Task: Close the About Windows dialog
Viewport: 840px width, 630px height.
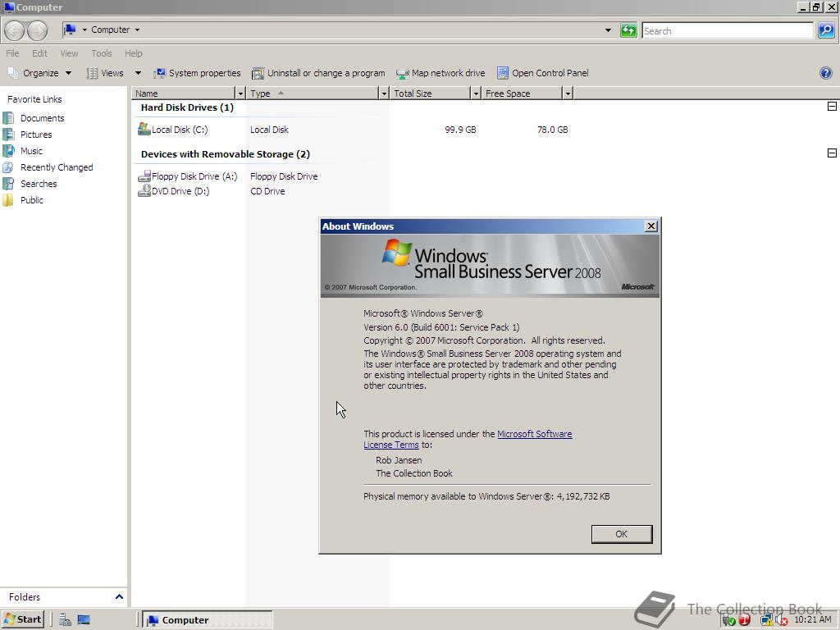Action: click(651, 226)
